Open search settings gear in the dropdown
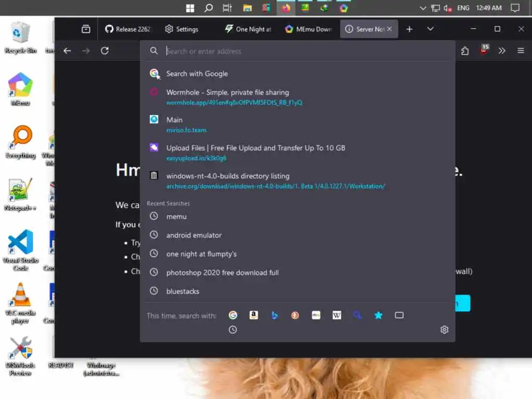Viewport: 532px width, 399px height. [x=444, y=329]
